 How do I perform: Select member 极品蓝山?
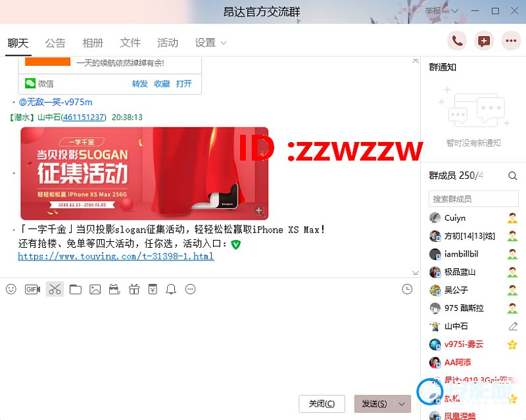(x=473, y=272)
